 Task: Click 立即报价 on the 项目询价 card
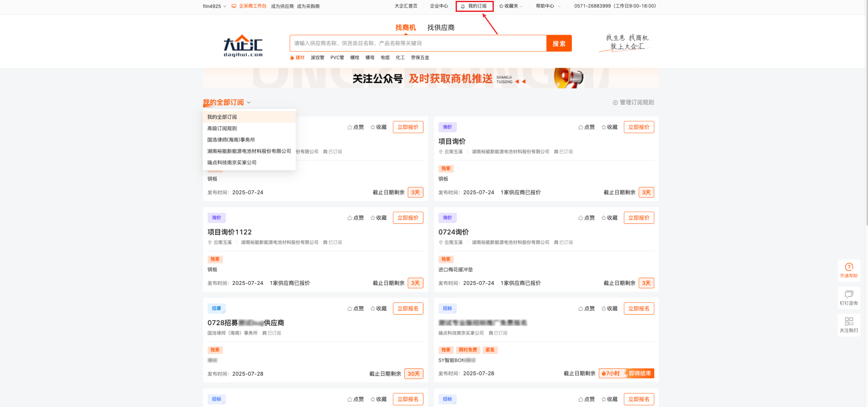tap(638, 127)
